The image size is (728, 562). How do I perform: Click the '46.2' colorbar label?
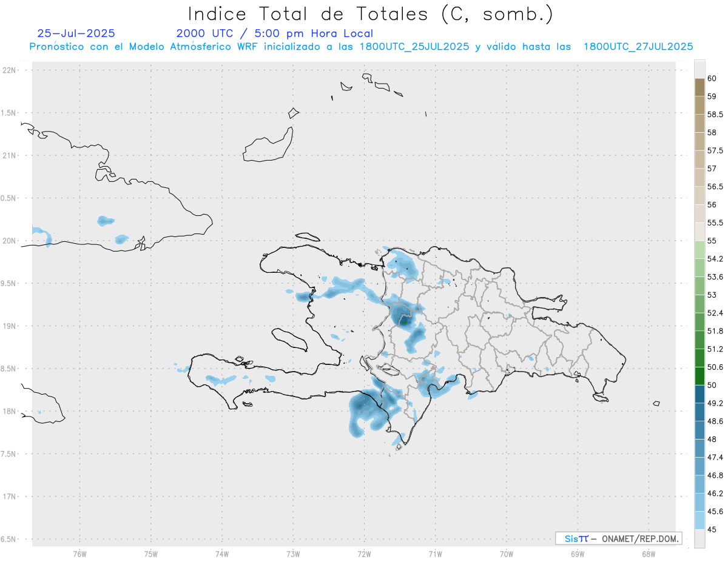tap(715, 493)
